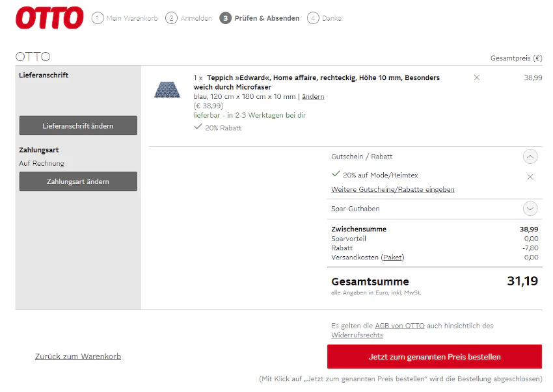Click Jetzt zum genannten Preis bestellen
The height and width of the screenshot is (392, 553).
435,357
